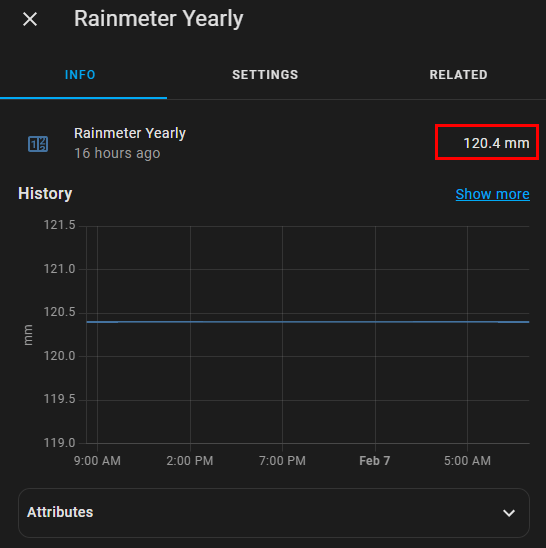Image resolution: width=546 pixels, height=548 pixels.
Task: Click the History heading
Action: pyautogui.click(x=45, y=194)
